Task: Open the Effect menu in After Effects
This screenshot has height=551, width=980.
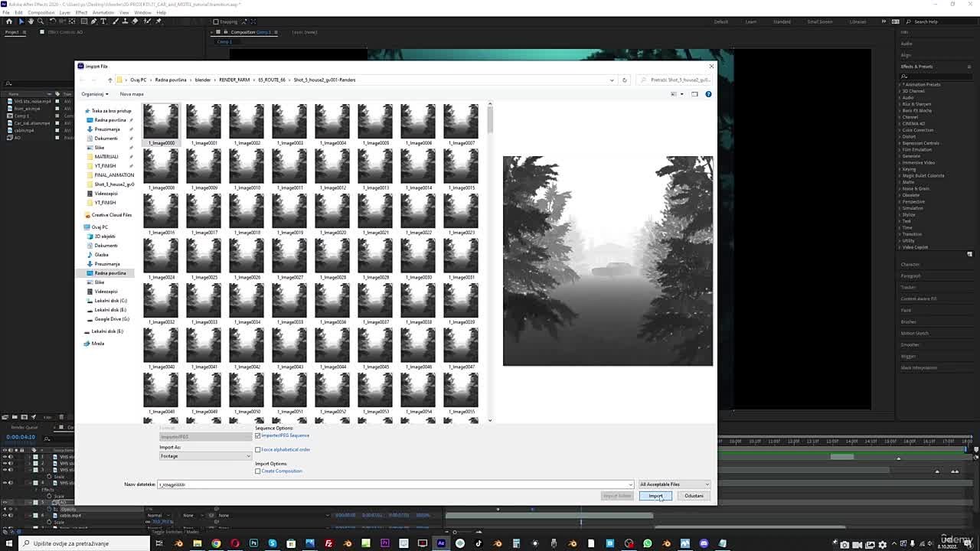Action: click(x=81, y=12)
